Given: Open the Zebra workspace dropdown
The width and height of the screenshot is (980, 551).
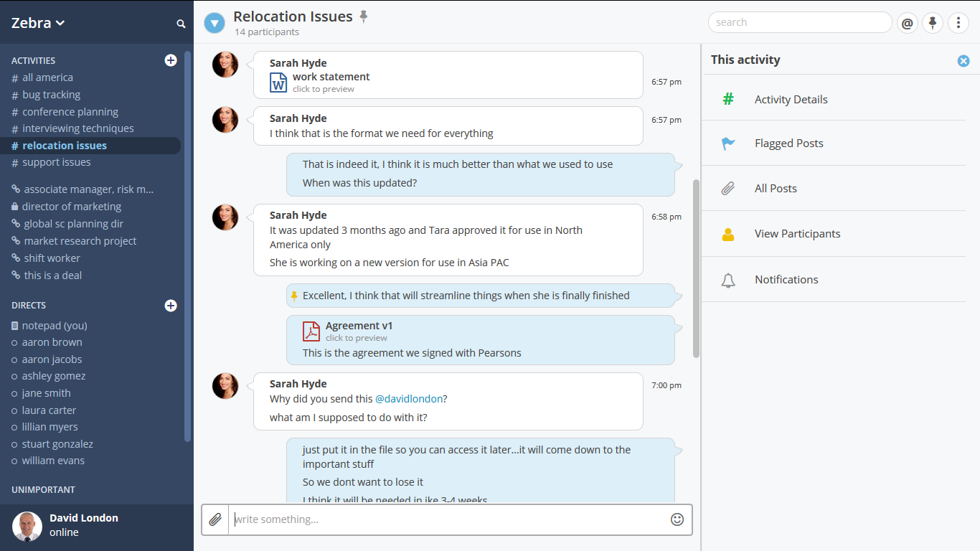Looking at the screenshot, I should coord(38,23).
